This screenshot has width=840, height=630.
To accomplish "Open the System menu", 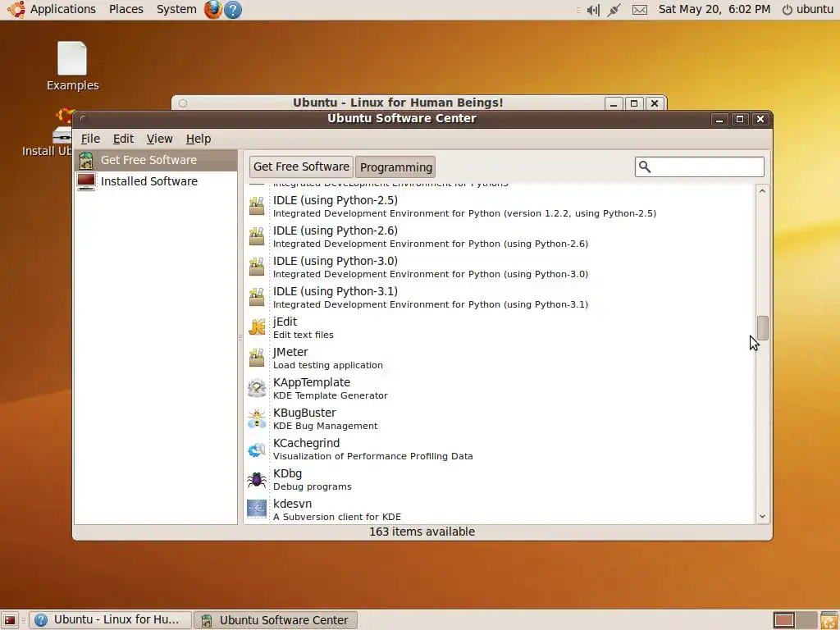I will tap(176, 9).
